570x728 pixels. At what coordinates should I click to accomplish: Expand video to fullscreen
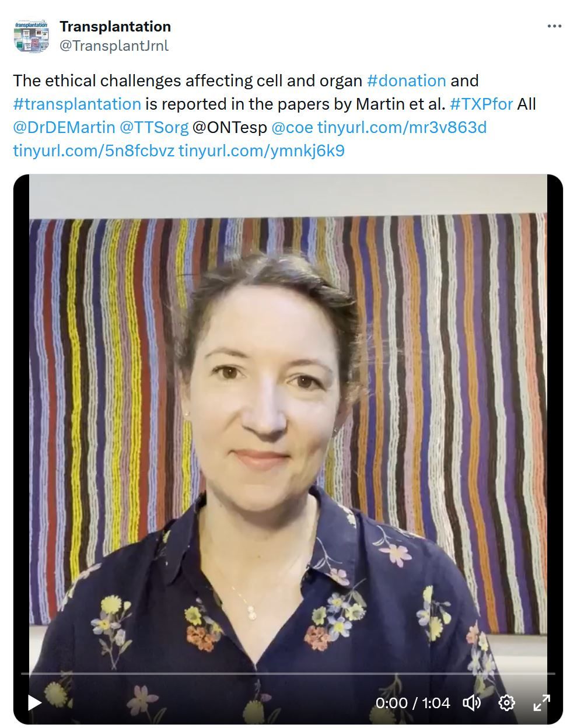[x=542, y=702]
